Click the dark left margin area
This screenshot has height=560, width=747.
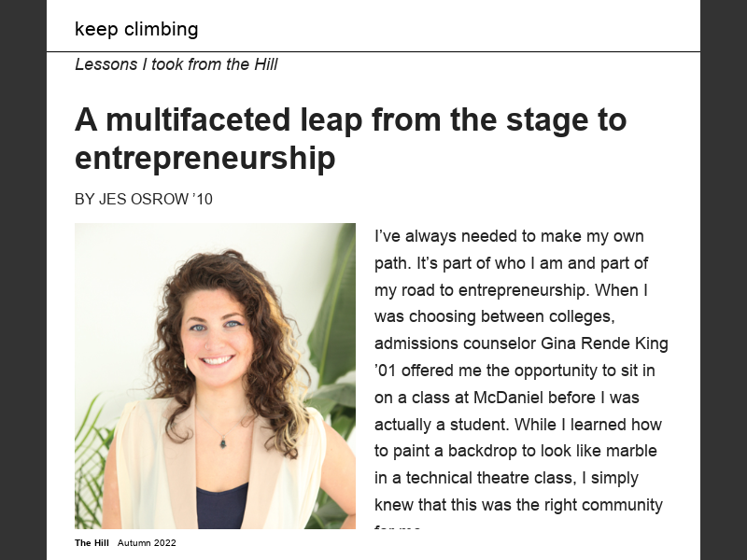[22, 280]
